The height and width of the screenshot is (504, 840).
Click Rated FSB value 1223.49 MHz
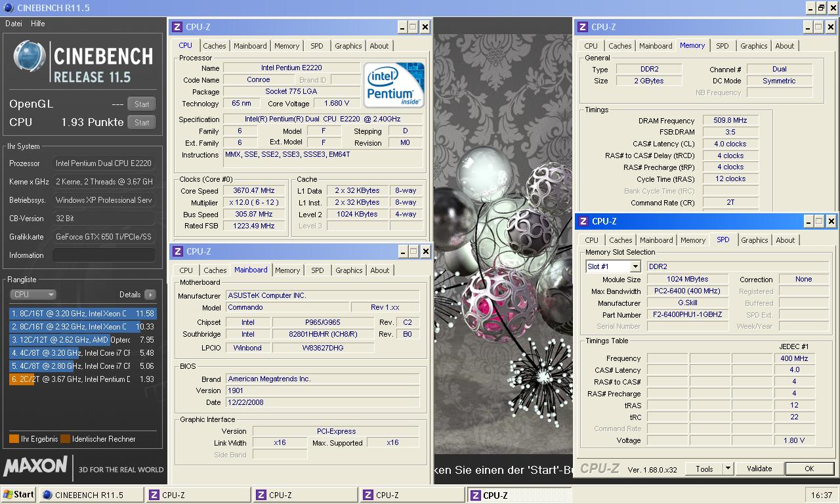(x=255, y=226)
